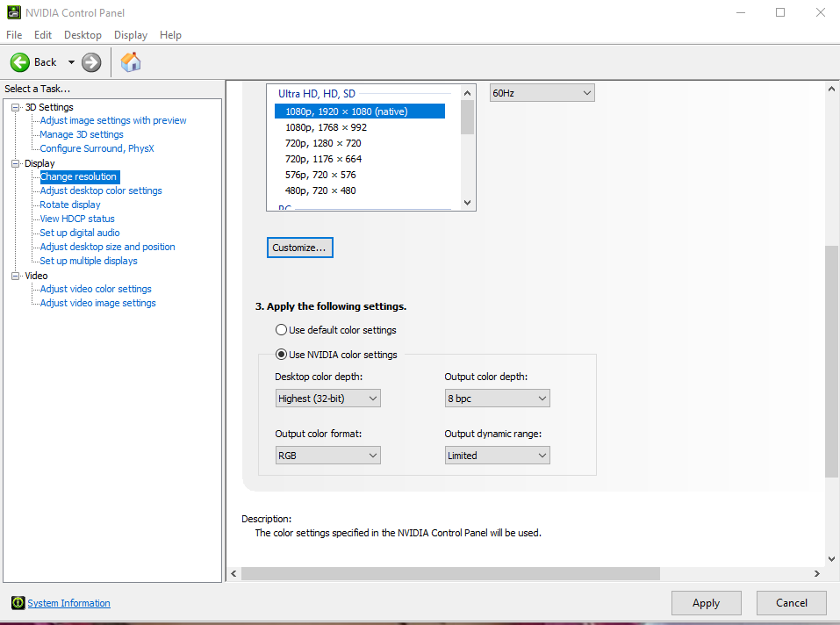Open the Desktop menu
The width and height of the screenshot is (840, 625).
(x=83, y=35)
